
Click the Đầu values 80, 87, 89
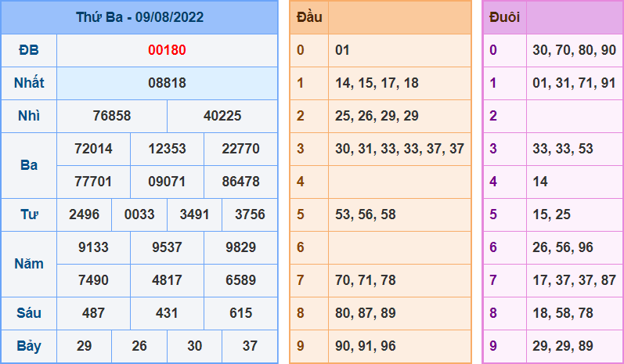click(366, 313)
